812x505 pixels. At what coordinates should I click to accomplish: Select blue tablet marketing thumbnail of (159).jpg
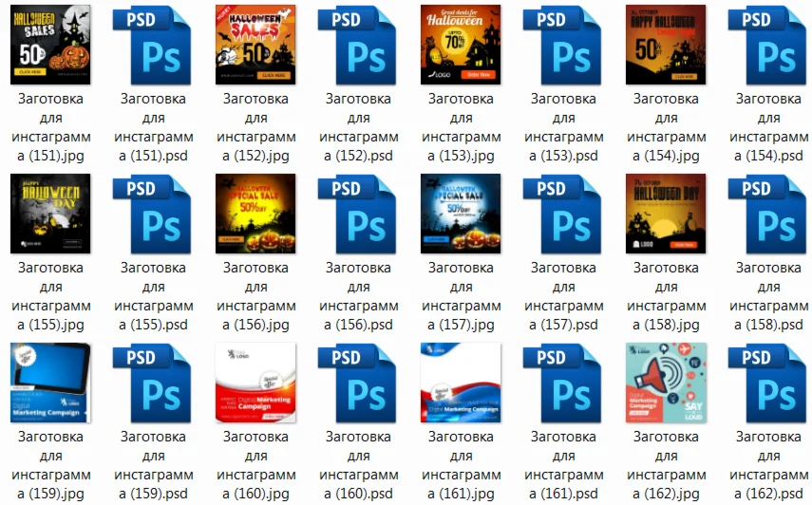click(x=50, y=383)
